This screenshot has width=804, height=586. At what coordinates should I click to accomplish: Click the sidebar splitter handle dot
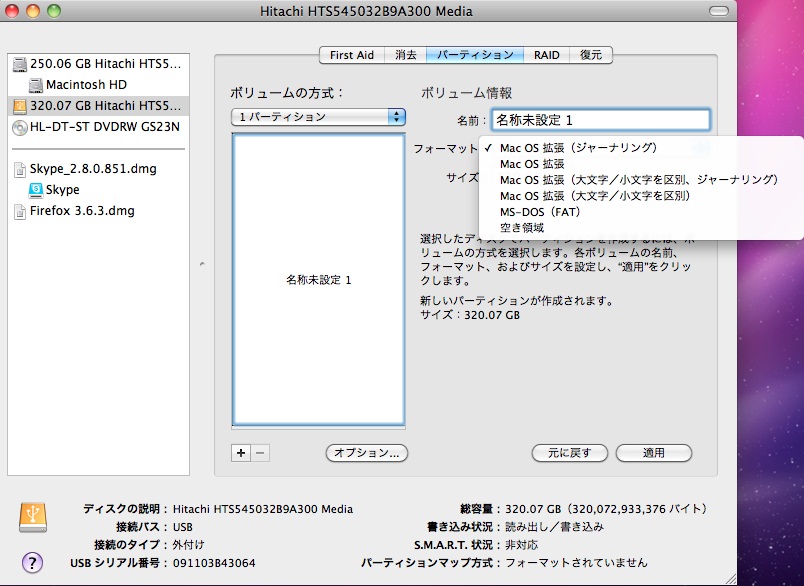(202, 265)
